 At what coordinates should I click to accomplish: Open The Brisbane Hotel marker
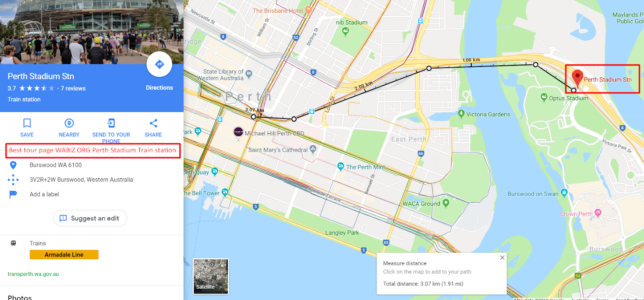click(x=308, y=10)
